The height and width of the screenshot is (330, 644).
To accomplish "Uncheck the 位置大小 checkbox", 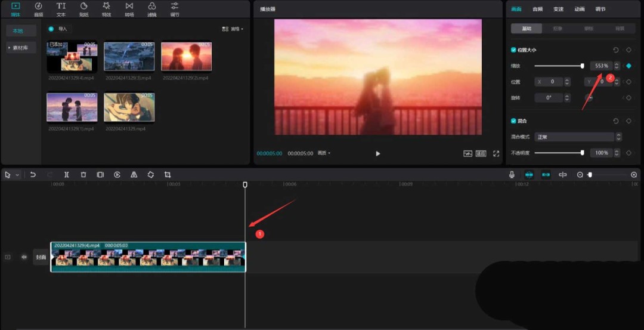I will click(513, 50).
